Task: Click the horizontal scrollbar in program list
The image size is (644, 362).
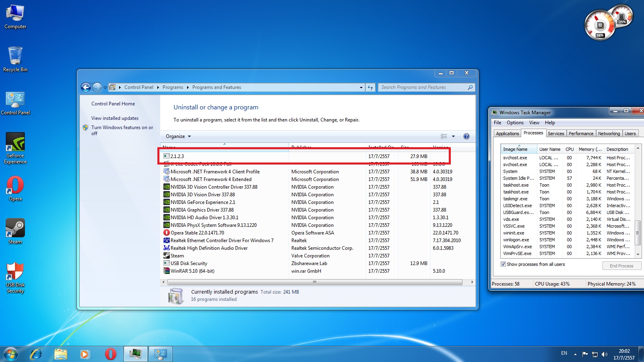Action: point(315,282)
